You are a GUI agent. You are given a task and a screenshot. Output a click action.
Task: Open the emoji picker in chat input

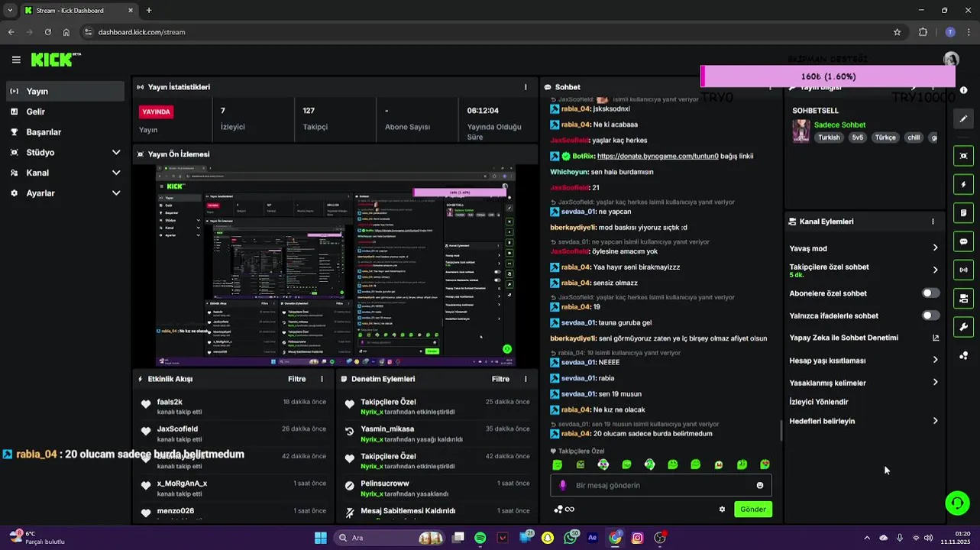coord(760,485)
